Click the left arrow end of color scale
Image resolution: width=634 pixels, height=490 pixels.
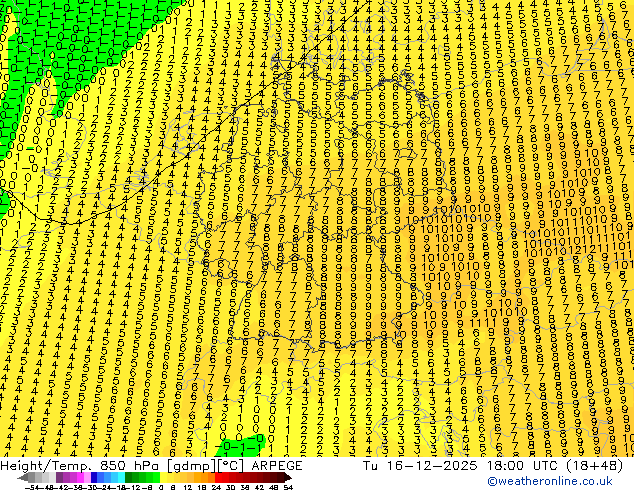coord(23,478)
